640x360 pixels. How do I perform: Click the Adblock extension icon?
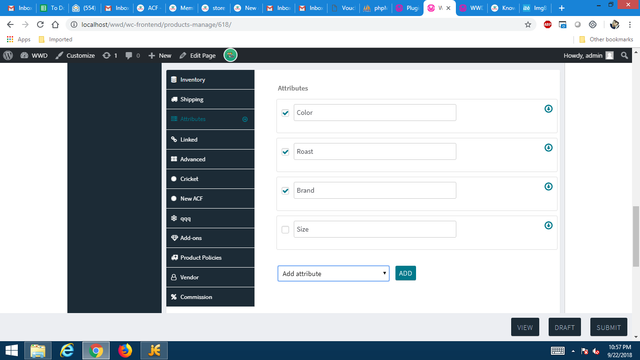click(548, 24)
